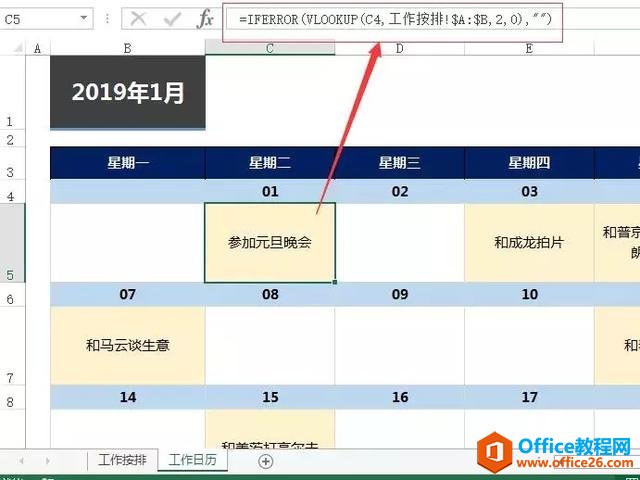The image size is (640, 480).
Task: Select row 6 header
Action: (x=13, y=295)
